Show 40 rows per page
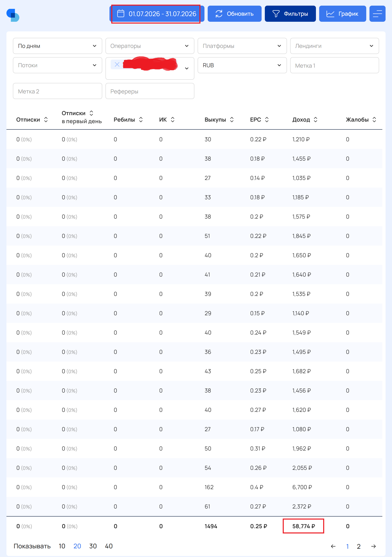 [109, 546]
